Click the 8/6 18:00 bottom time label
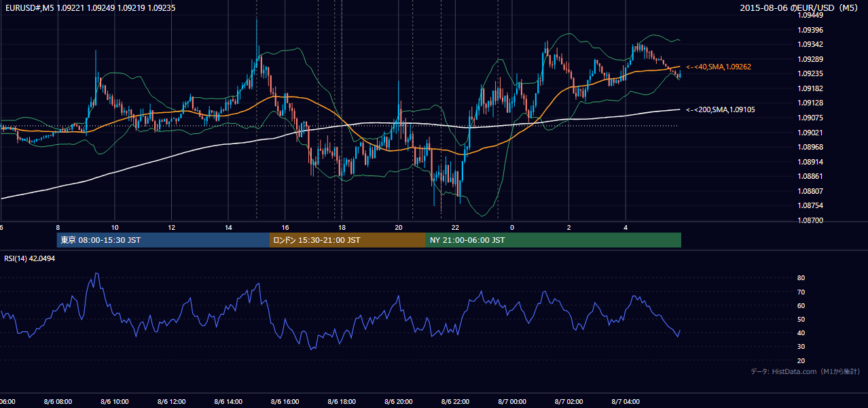 tap(342, 402)
